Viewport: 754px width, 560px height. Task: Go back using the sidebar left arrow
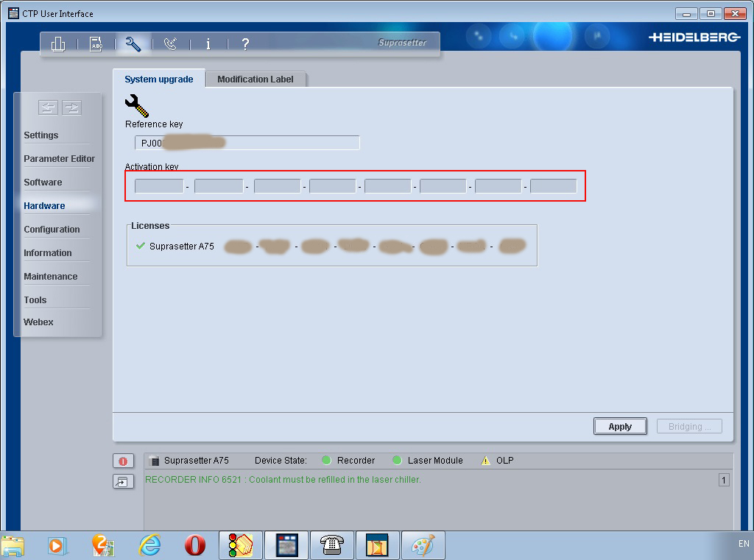click(48, 107)
